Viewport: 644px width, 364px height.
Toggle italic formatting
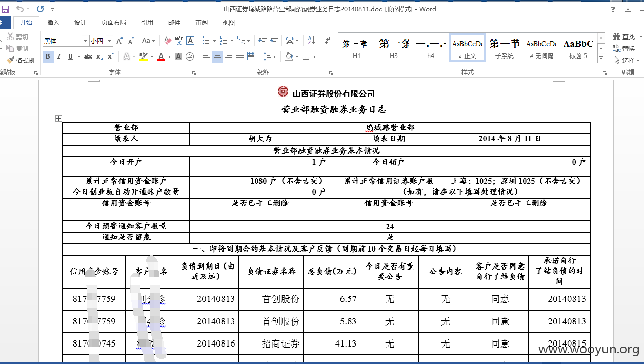pos(59,56)
